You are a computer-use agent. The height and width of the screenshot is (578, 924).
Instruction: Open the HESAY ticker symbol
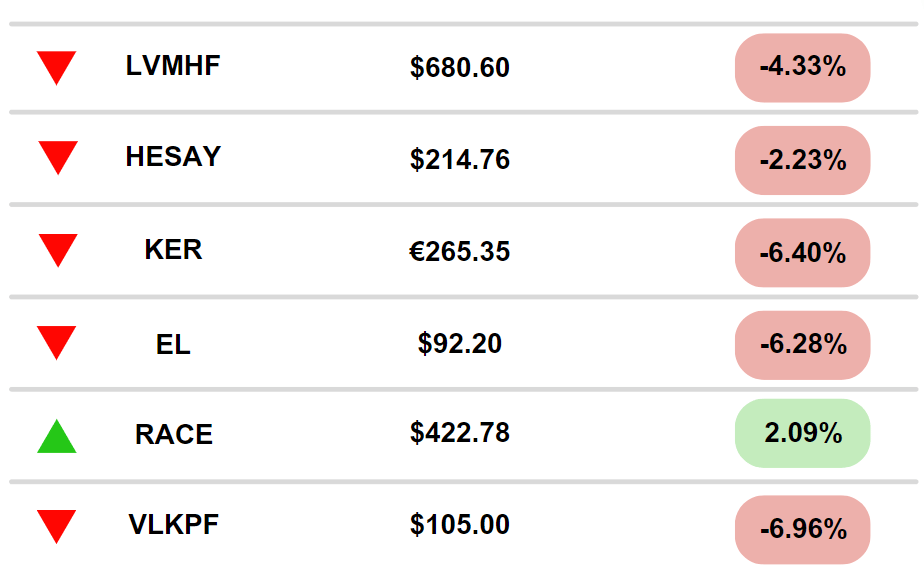[173, 157]
